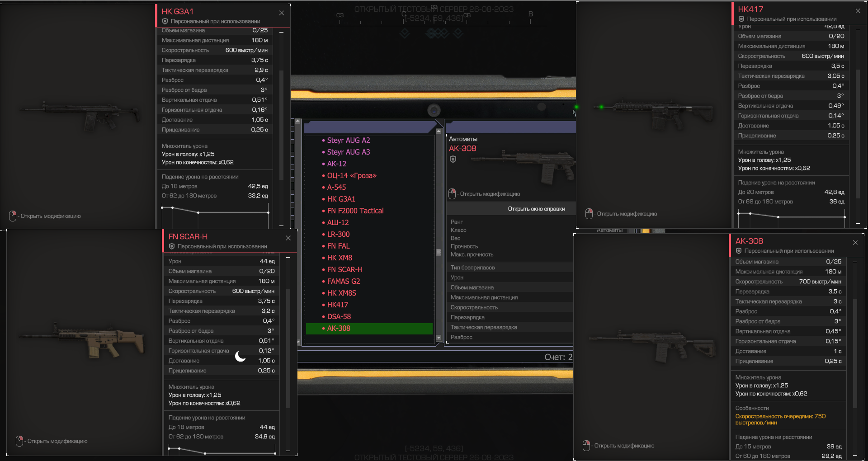This screenshot has height=461, width=868.
Task: Click 'Автоматы' category label in center panel
Action: pos(463,139)
